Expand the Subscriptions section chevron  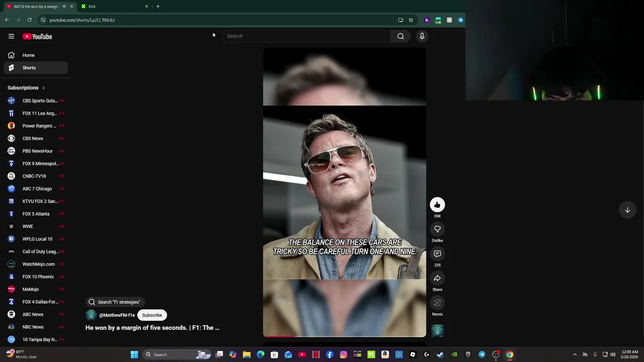43,88
